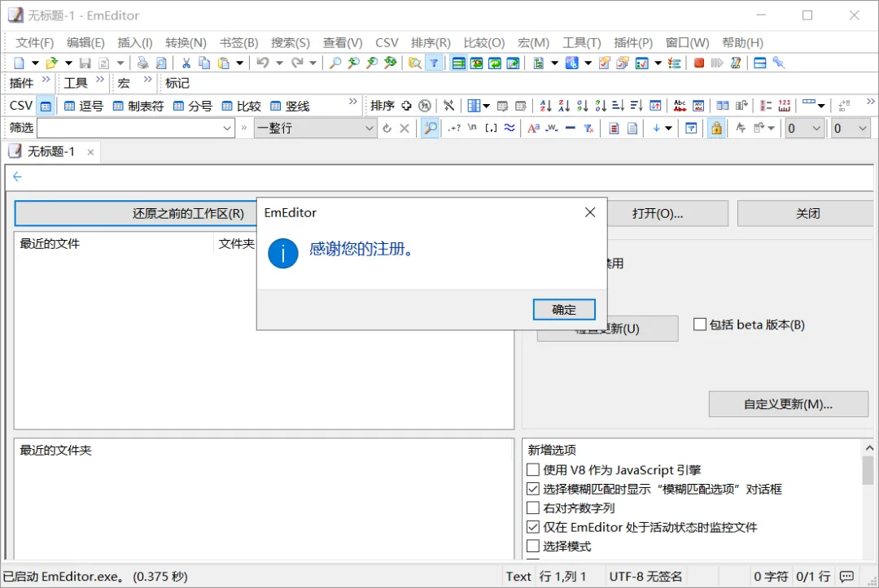Click the New file icon
Image resolution: width=879 pixels, height=588 pixels.
point(19,63)
